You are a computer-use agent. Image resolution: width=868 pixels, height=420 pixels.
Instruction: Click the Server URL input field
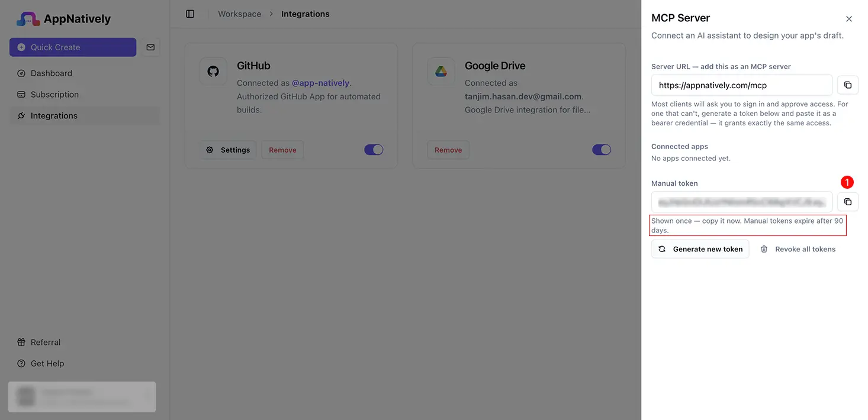(742, 85)
